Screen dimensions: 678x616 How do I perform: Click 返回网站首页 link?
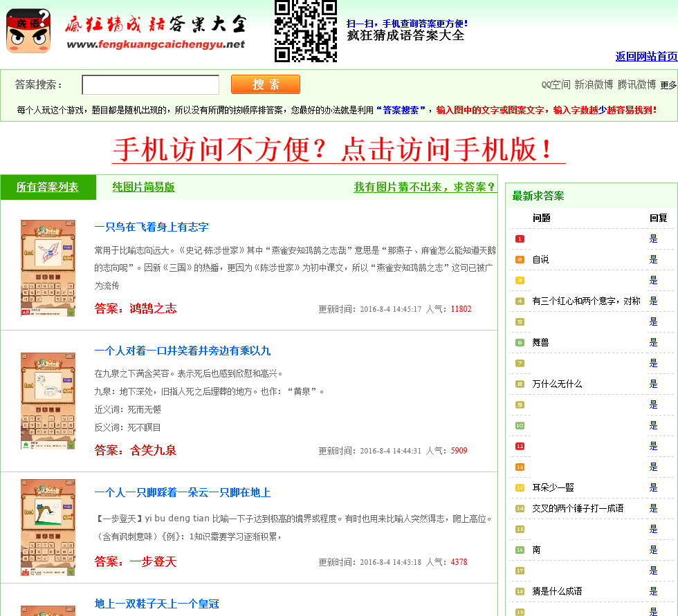[x=646, y=56]
